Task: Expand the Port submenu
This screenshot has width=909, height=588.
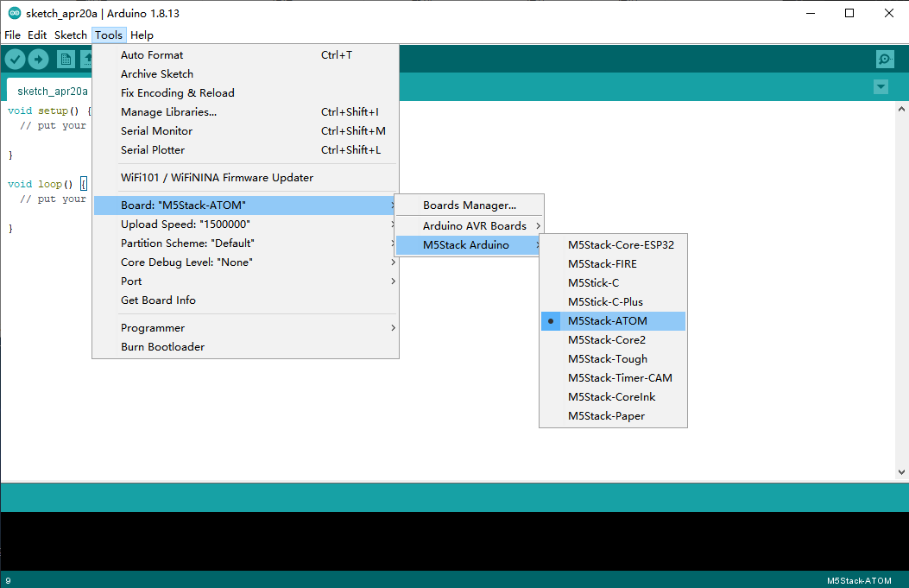Action: pyautogui.click(x=246, y=281)
